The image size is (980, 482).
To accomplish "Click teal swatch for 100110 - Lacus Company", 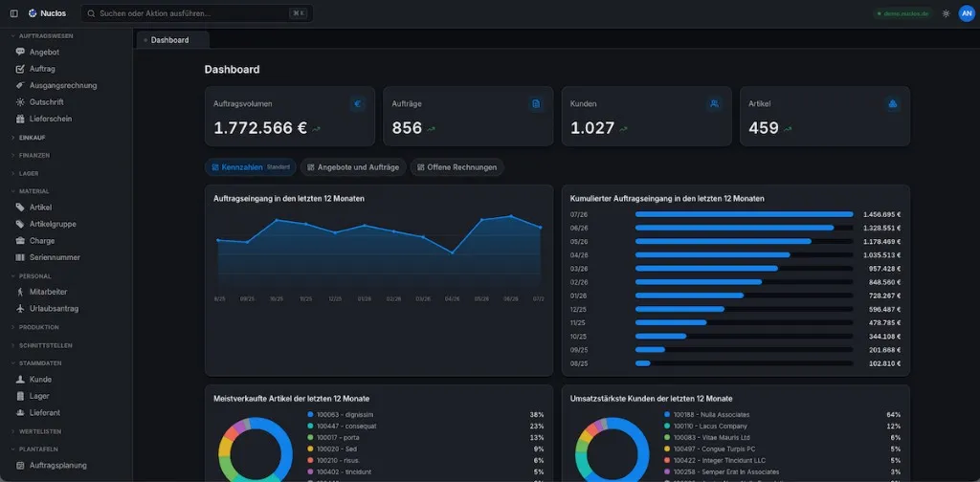I will click(x=667, y=426).
